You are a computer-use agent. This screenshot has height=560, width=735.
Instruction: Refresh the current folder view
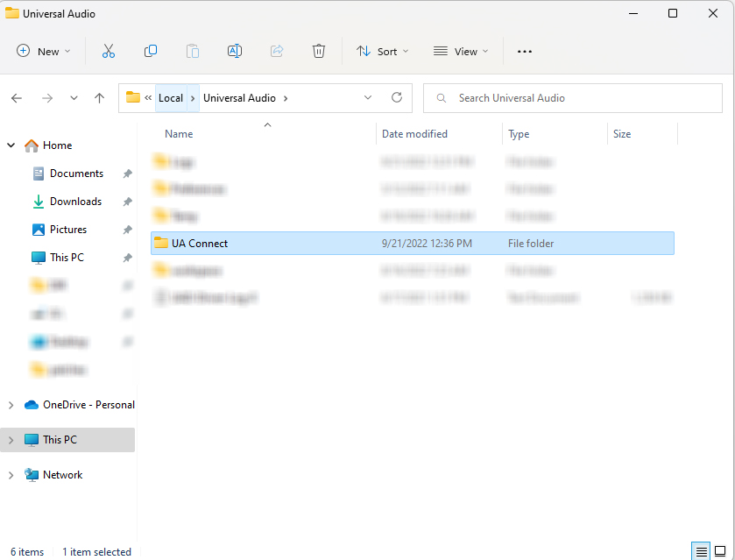(x=397, y=98)
